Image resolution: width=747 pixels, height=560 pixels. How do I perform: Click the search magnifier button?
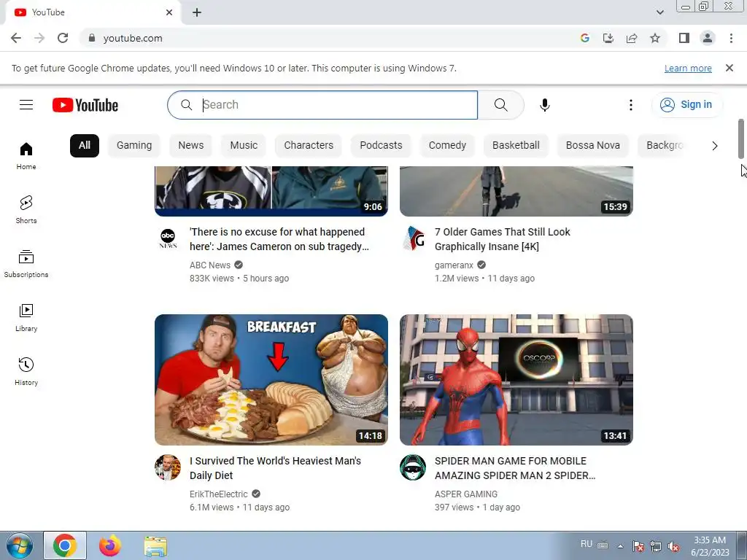[500, 105]
